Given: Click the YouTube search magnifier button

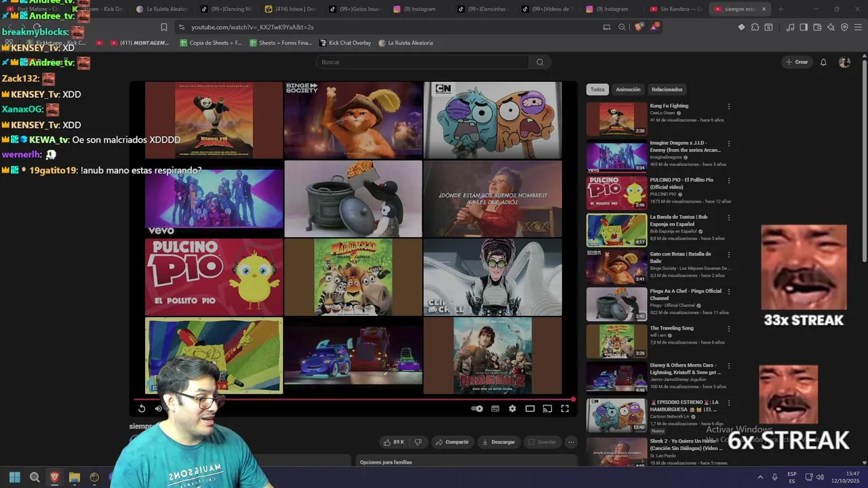Looking at the screenshot, I should coord(540,62).
